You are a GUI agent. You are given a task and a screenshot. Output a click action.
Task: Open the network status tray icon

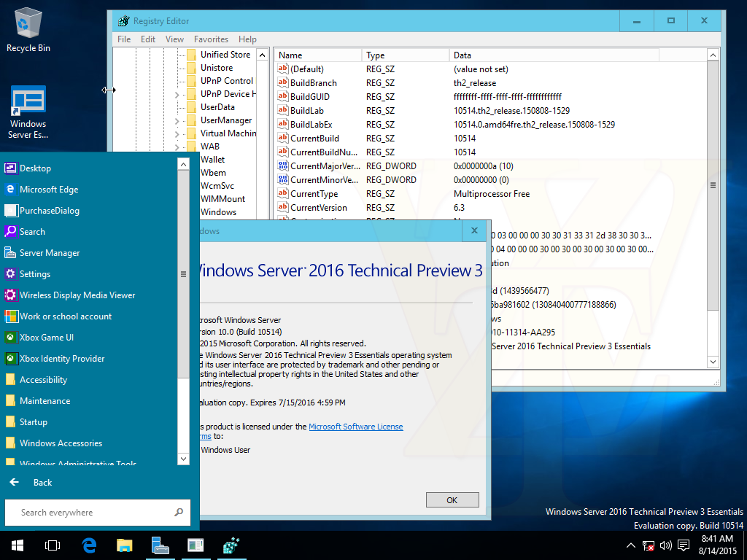pos(648,545)
